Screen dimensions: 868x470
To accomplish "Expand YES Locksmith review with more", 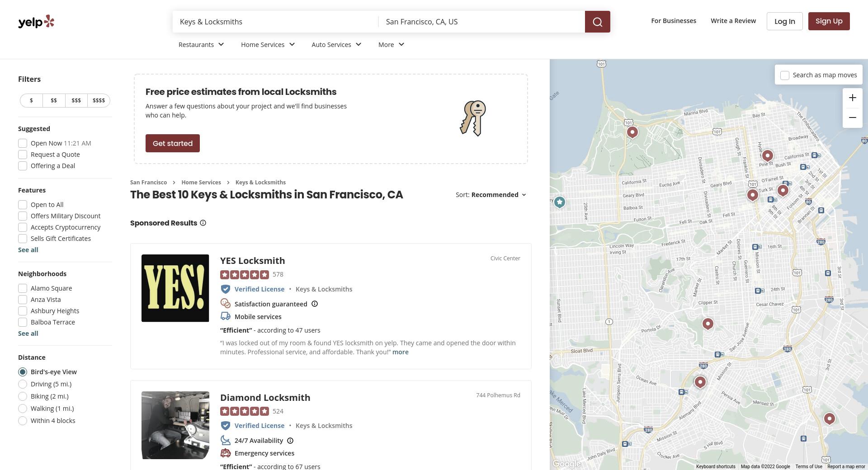I will click(400, 352).
